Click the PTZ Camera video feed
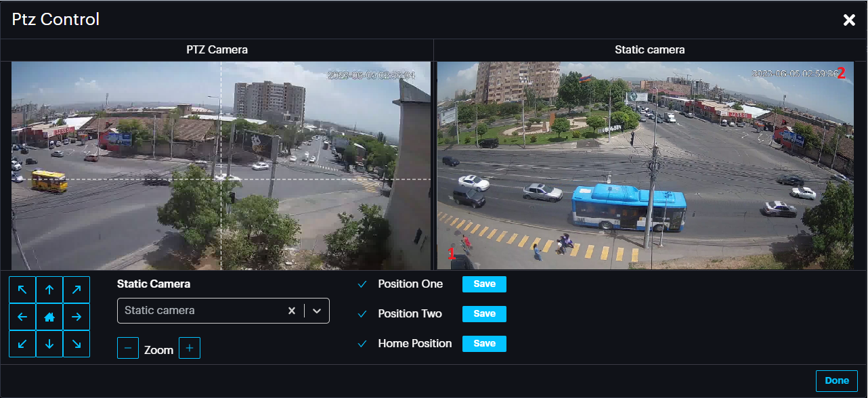Screen dimensions: 868x398 (x=221, y=166)
